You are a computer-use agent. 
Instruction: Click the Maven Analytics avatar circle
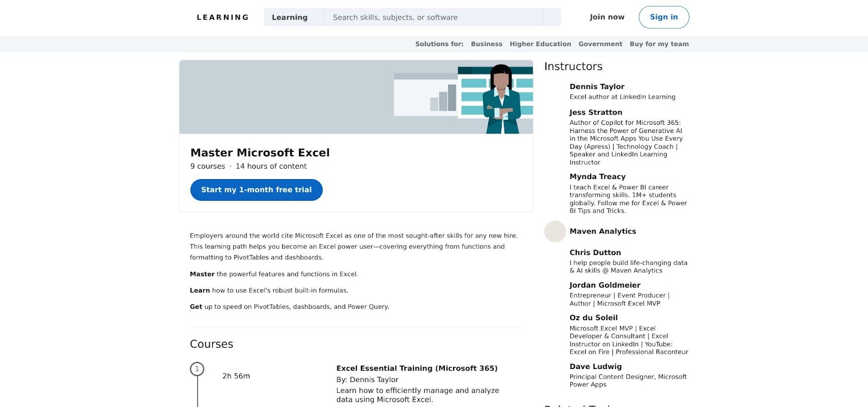pos(555,231)
